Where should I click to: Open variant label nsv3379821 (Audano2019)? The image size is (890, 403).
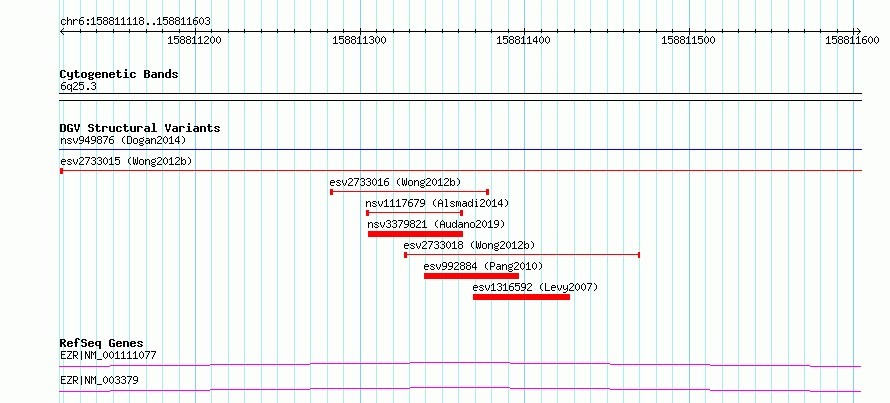point(436,224)
